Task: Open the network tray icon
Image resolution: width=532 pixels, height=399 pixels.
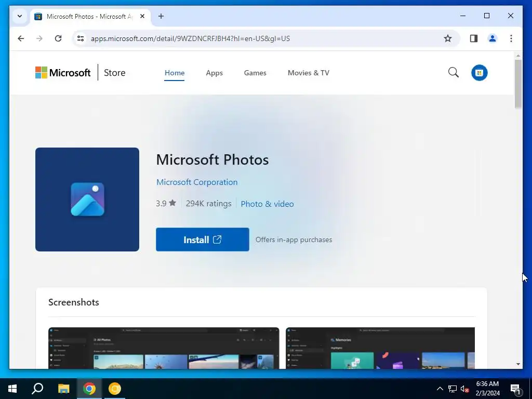Action: 453,389
